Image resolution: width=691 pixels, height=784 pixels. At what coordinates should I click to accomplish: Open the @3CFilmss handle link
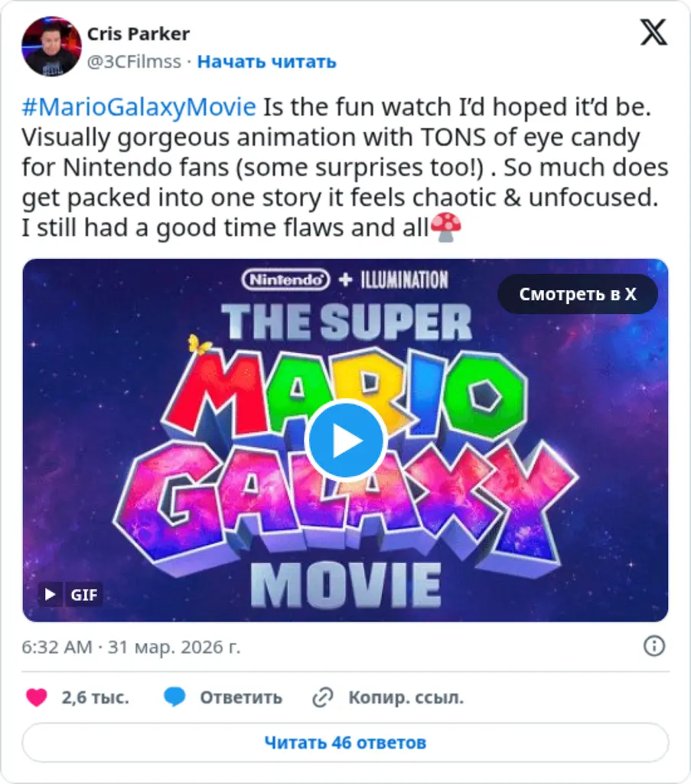point(134,62)
